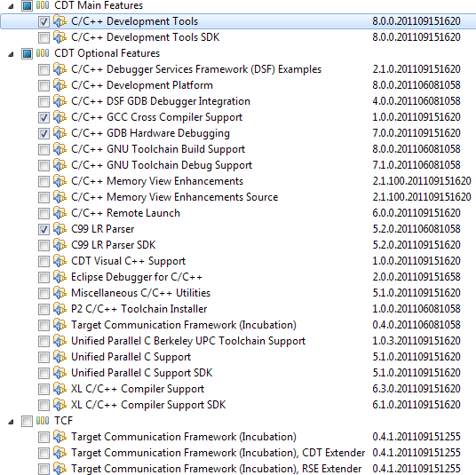Check the TCF Target Communication Framework 0.4.1 plain checkbox
The image size is (476, 475).
[x=44, y=437]
